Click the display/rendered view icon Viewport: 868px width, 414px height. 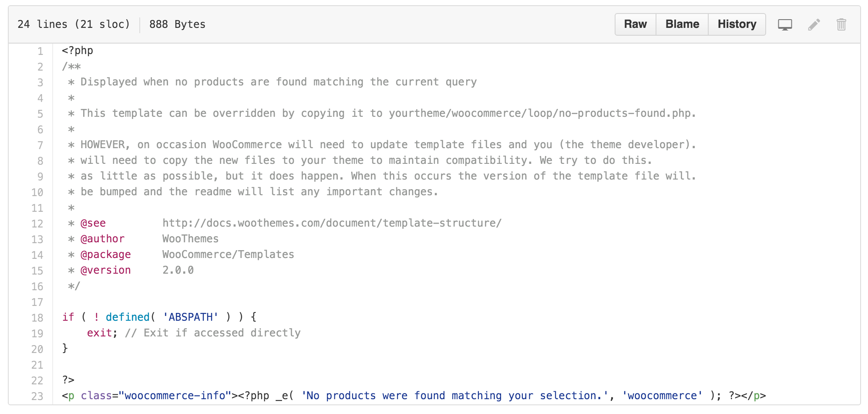(785, 24)
